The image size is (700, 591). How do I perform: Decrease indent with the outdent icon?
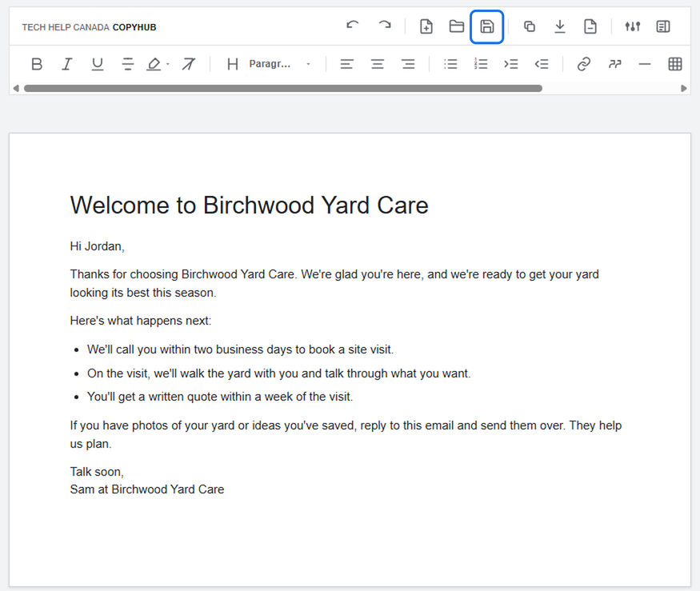[542, 64]
